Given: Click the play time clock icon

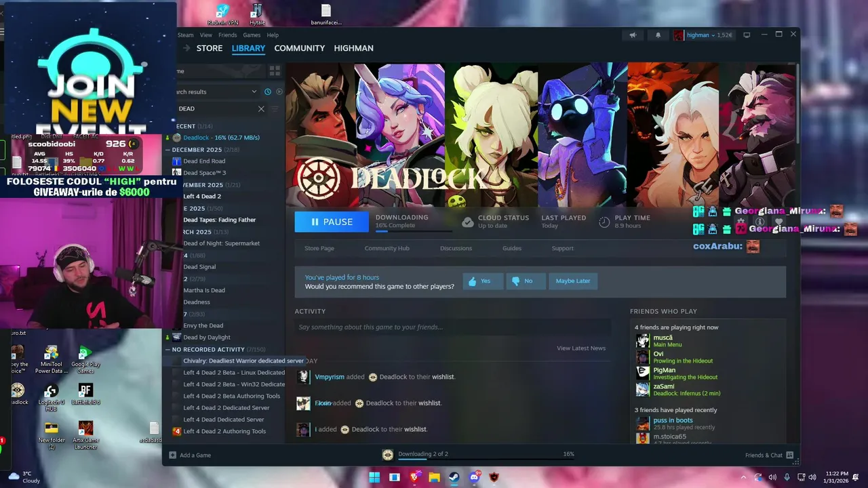Looking at the screenshot, I should (604, 222).
